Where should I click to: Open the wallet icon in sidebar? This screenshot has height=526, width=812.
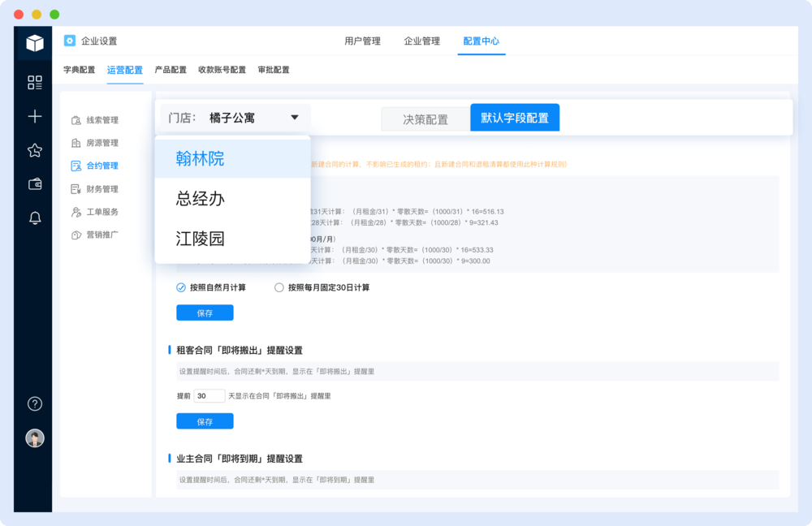click(35, 183)
